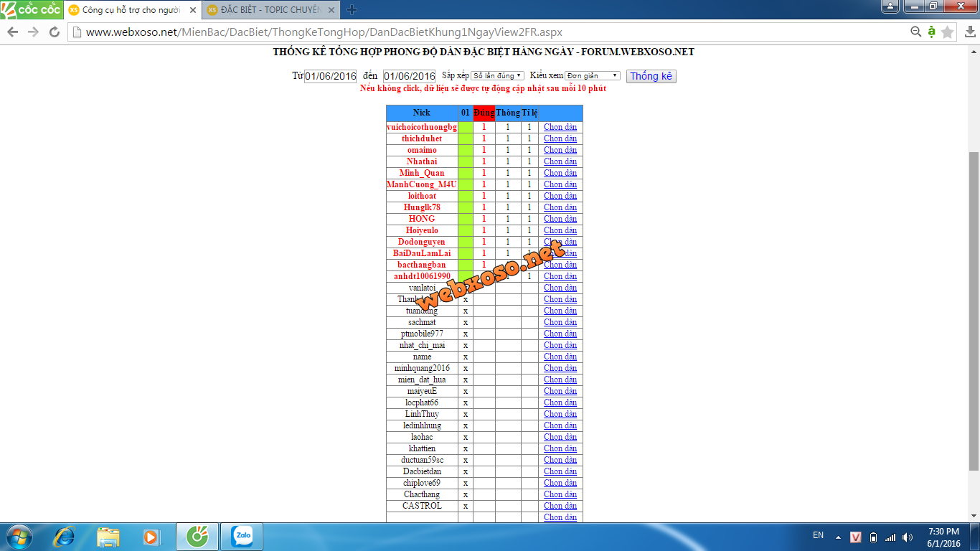Click the Cốc Cốc taskbar icon
980x551 pixels.
[x=197, y=537]
